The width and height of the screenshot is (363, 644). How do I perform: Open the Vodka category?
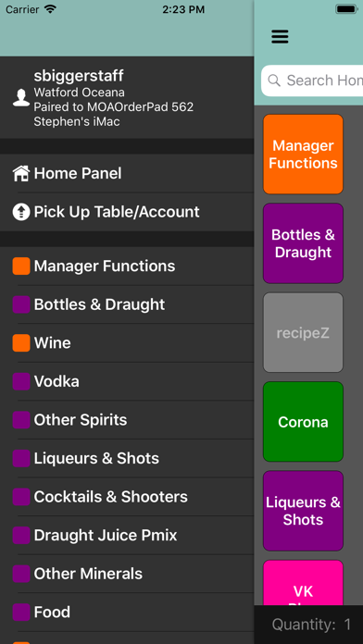(127, 381)
